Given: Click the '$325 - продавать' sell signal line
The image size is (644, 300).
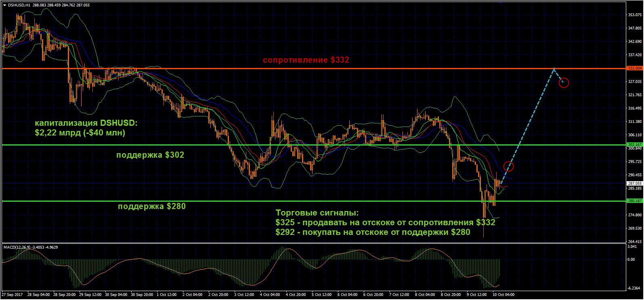Looking at the screenshot, I should pos(385,223).
